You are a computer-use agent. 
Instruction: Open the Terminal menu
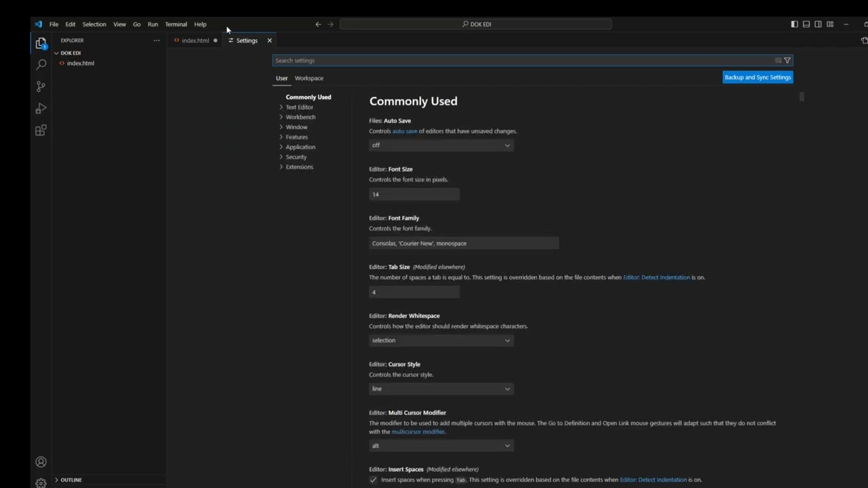[176, 24]
